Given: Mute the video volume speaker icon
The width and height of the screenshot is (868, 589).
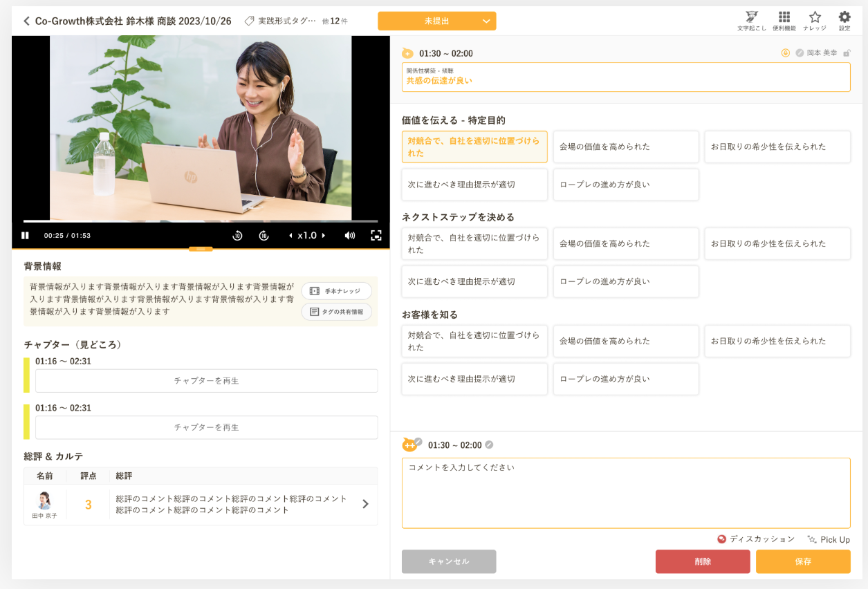Looking at the screenshot, I should [x=350, y=236].
